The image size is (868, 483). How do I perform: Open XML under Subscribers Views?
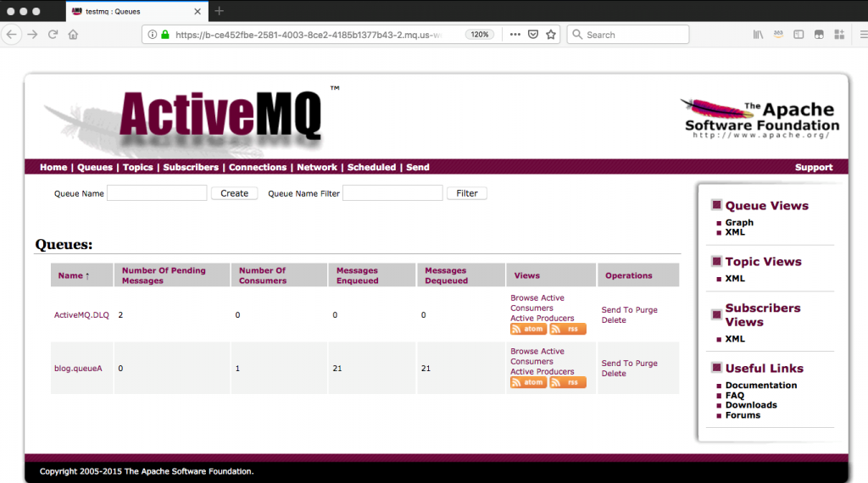[x=735, y=339]
